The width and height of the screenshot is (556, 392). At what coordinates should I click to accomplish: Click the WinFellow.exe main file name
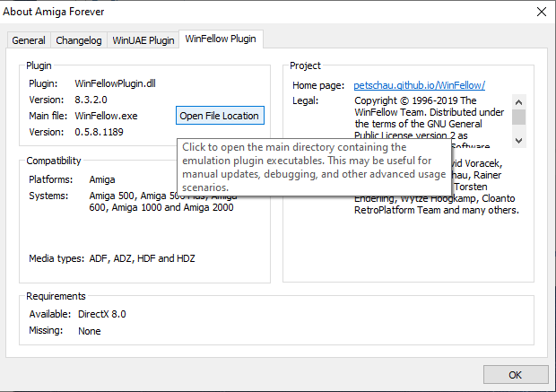pyautogui.click(x=106, y=116)
